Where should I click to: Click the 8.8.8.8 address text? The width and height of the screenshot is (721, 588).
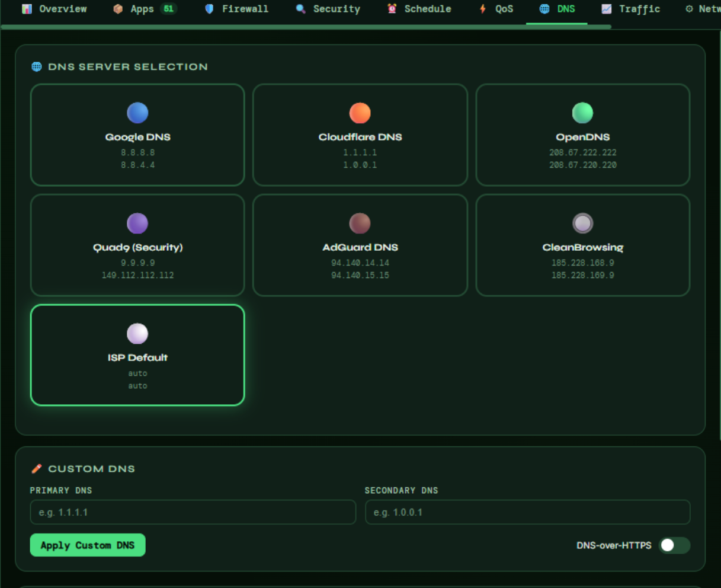click(x=137, y=152)
